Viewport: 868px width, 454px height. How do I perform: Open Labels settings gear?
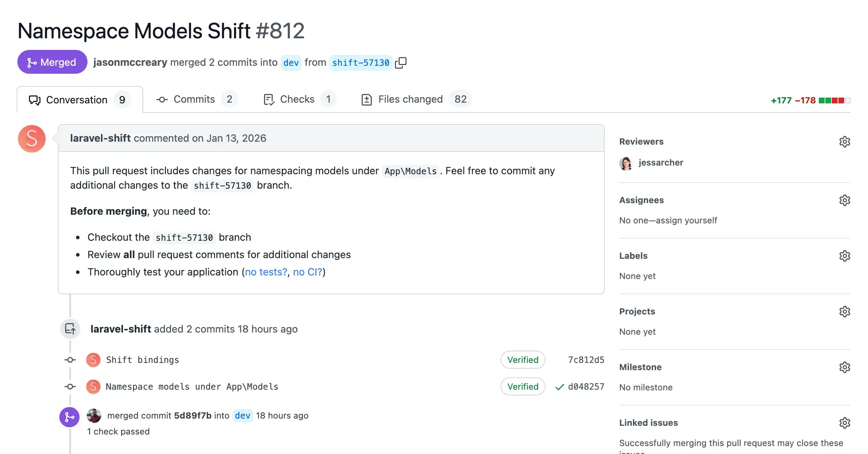845,256
